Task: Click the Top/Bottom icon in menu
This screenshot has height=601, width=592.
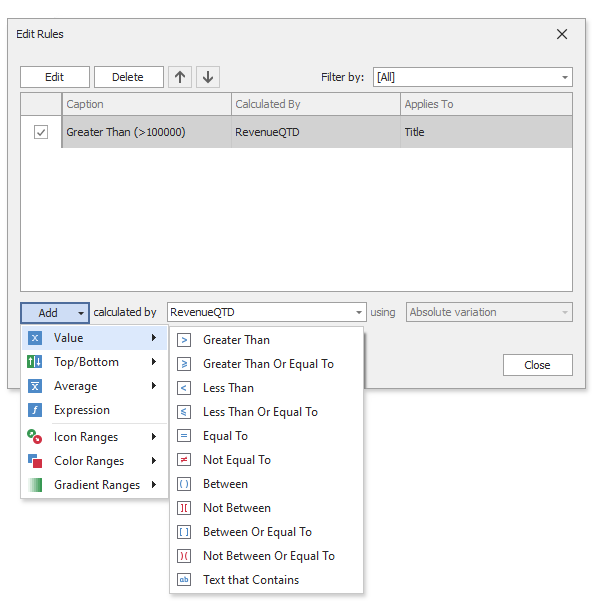Action: click(x=35, y=361)
